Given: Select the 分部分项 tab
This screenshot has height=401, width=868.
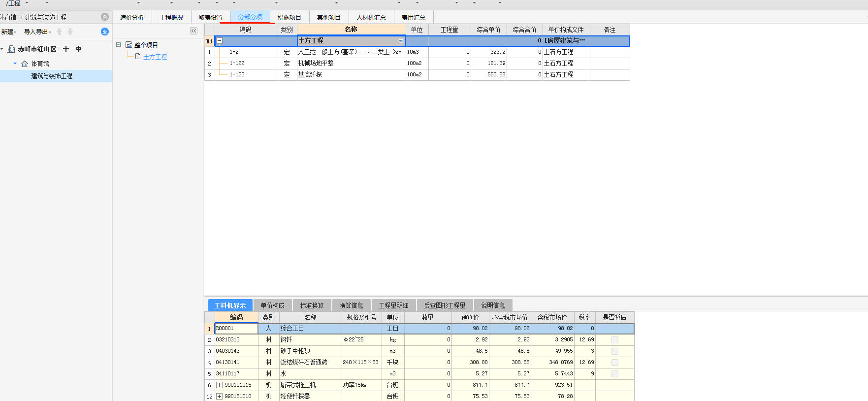Looking at the screenshot, I should point(250,17).
